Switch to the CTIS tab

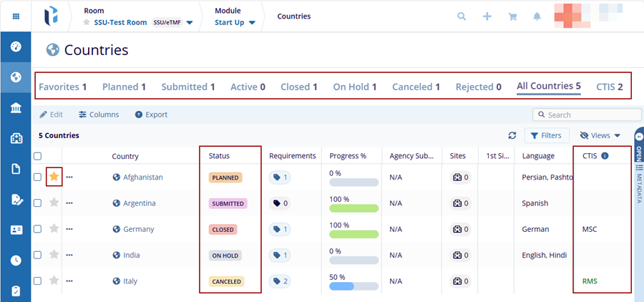609,87
